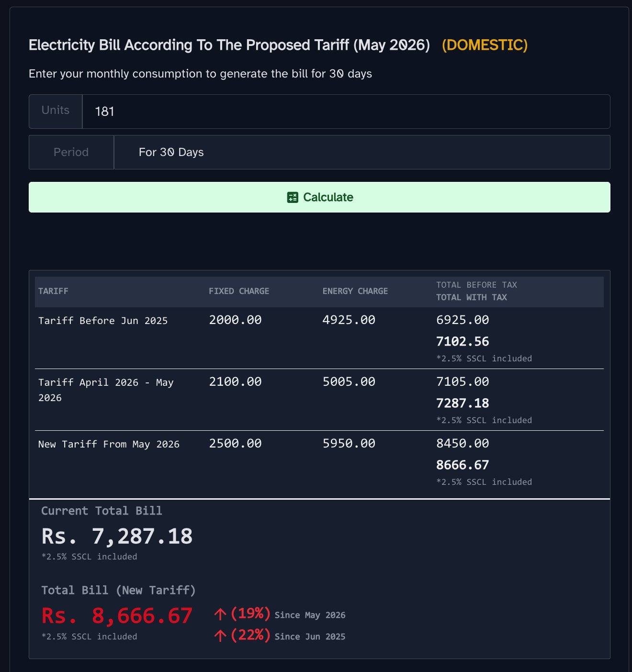Click the TOTAL WITH TAX column header
Image resolution: width=632 pixels, height=672 pixels.
click(x=472, y=297)
